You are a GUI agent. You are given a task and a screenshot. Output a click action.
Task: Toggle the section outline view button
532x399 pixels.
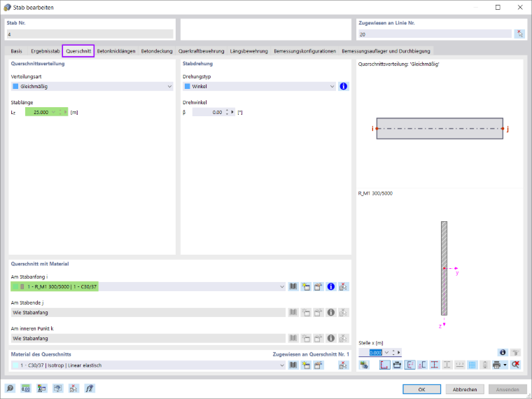(x=385, y=365)
